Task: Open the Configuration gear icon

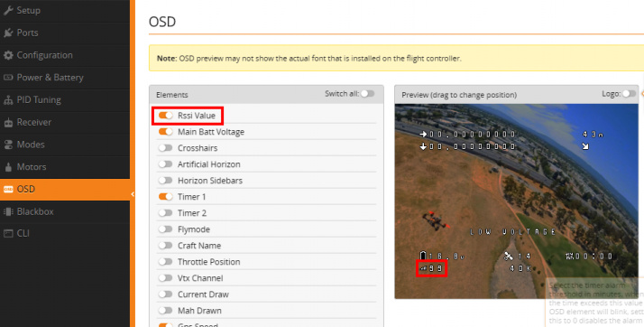Action: pos(8,55)
